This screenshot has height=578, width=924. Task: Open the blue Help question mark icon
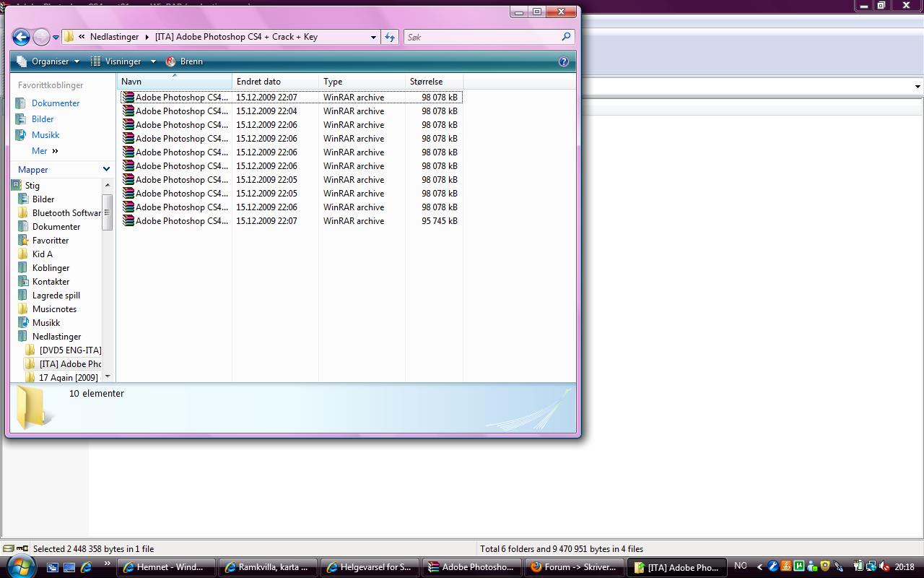(x=564, y=61)
